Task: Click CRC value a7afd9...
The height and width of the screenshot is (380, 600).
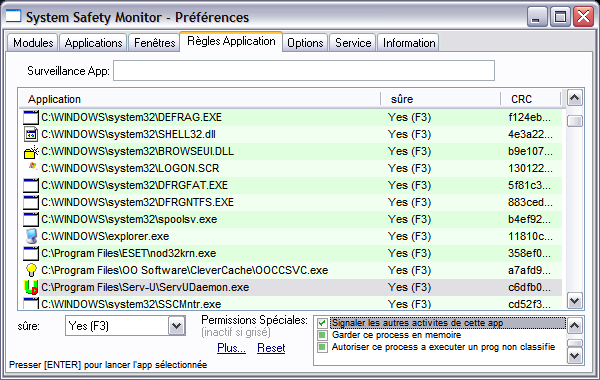Action: [x=529, y=270]
